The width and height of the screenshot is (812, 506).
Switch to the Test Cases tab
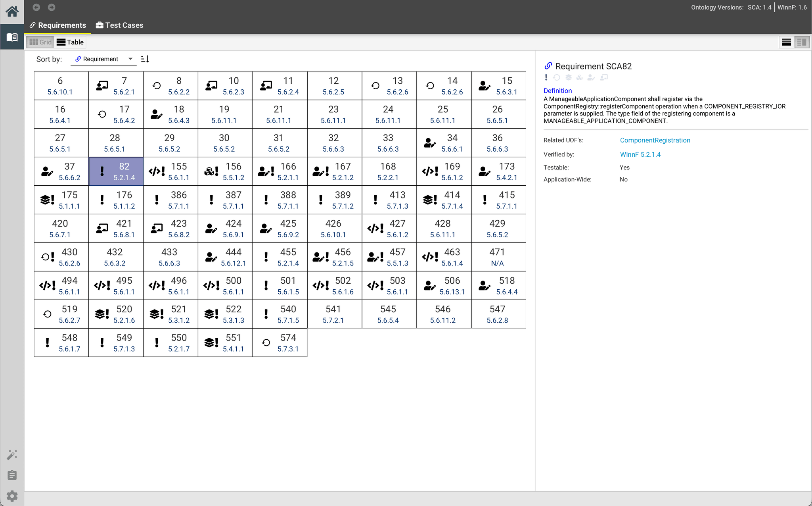[119, 25]
